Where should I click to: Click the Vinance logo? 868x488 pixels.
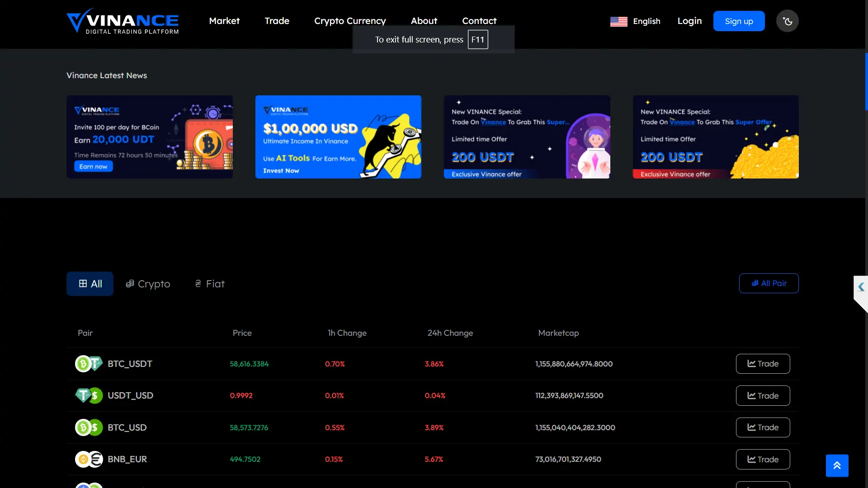tap(123, 21)
